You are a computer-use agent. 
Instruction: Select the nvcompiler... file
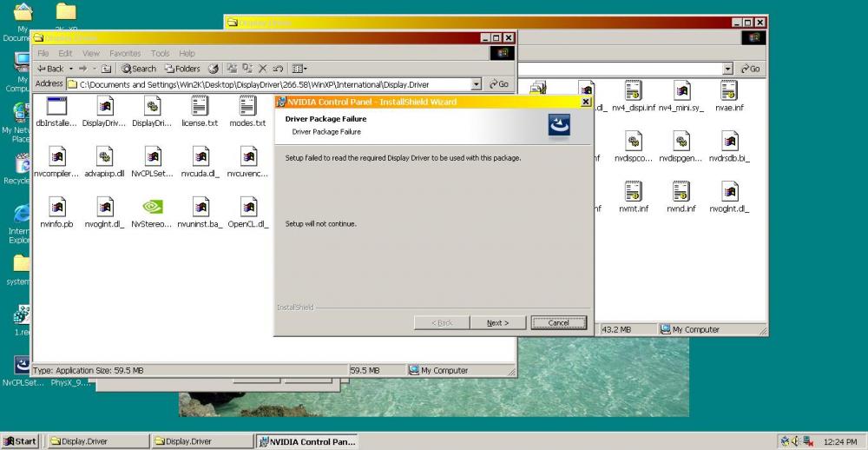(x=56, y=163)
